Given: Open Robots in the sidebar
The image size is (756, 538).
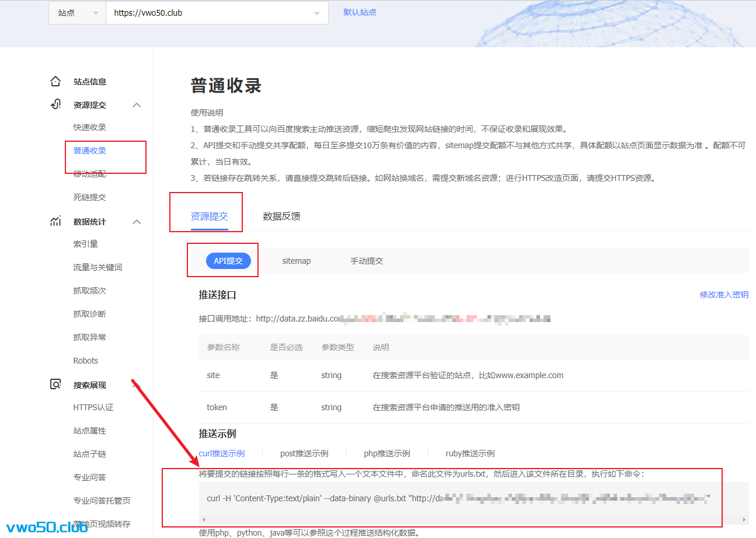Looking at the screenshot, I should (86, 361).
